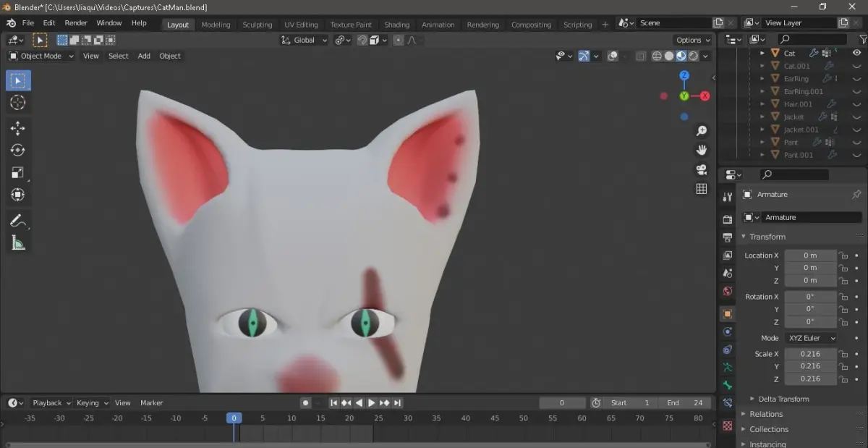868x448 pixels.
Task: Choose the Move tool
Action: pos(18,128)
